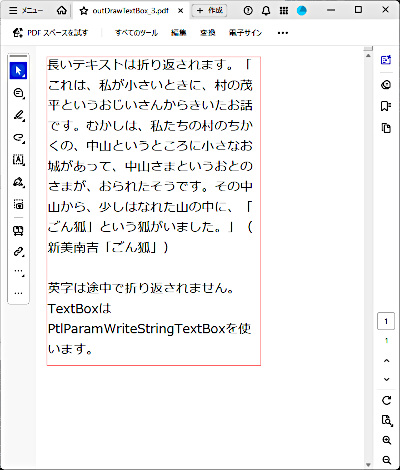Click PDF スペースを試す
This screenshot has width=400, height=470.
tap(50, 33)
